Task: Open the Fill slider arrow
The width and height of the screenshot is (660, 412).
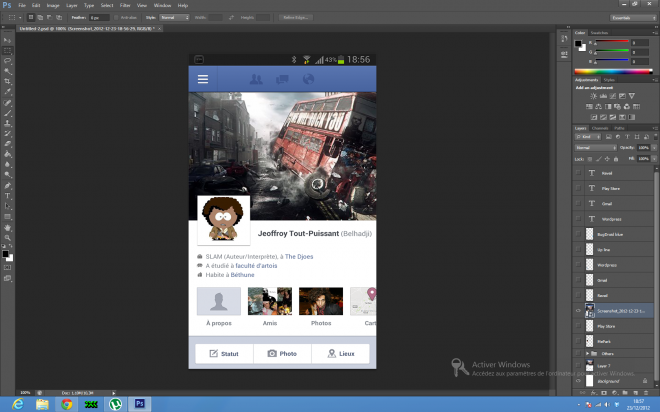Action: coord(654,159)
